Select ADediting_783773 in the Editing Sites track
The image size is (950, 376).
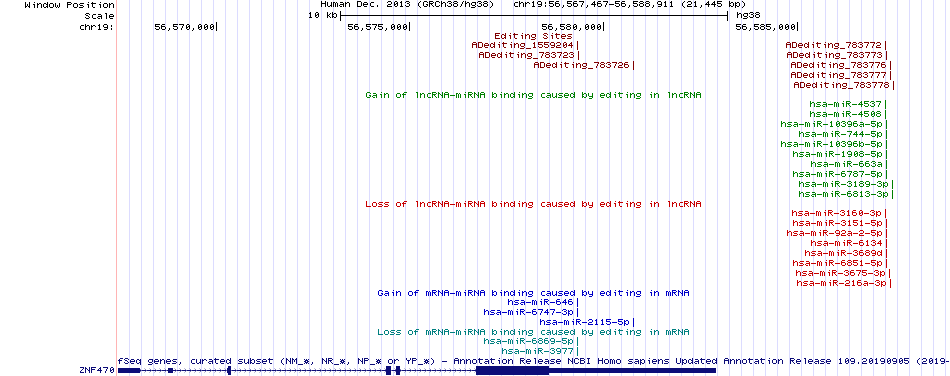[837, 55]
